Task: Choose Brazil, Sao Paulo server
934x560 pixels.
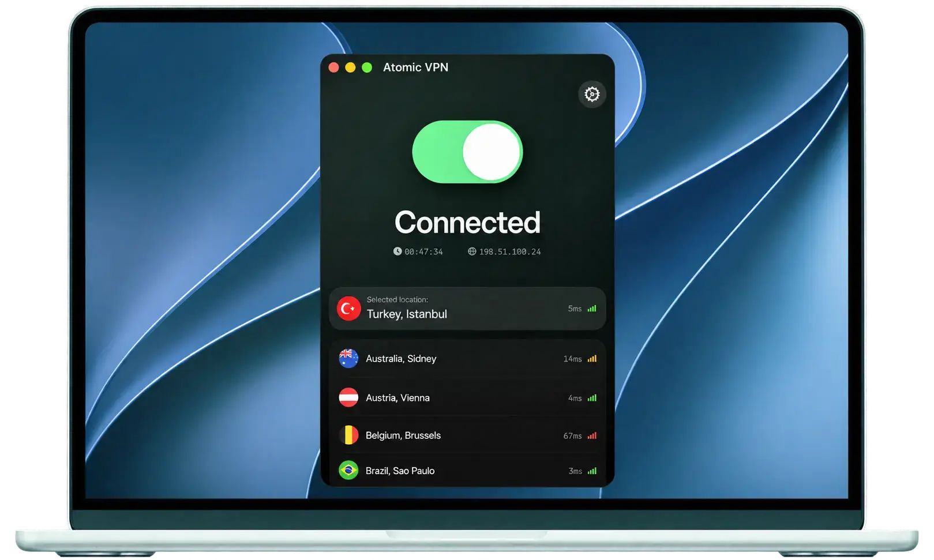Action: tap(467, 471)
